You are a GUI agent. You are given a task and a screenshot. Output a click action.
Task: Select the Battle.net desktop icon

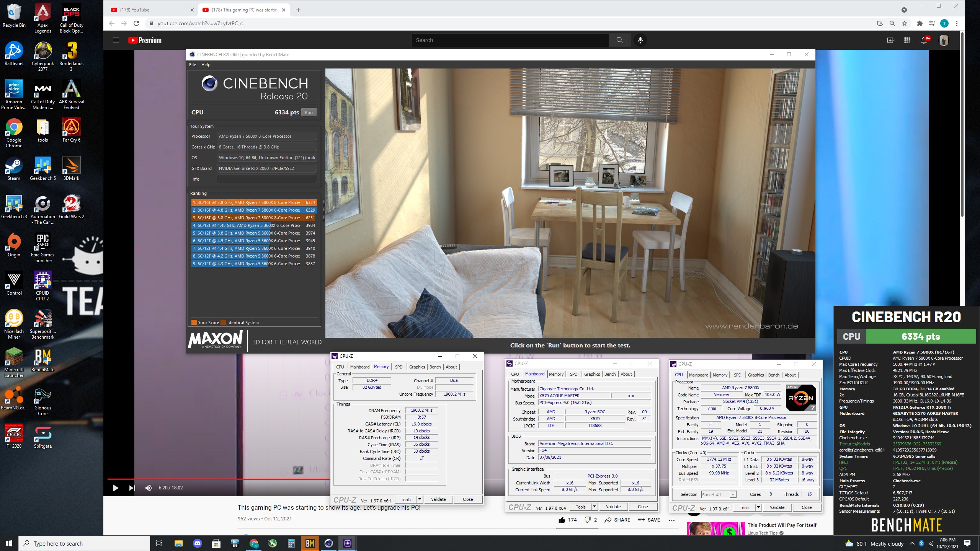pyautogui.click(x=14, y=54)
